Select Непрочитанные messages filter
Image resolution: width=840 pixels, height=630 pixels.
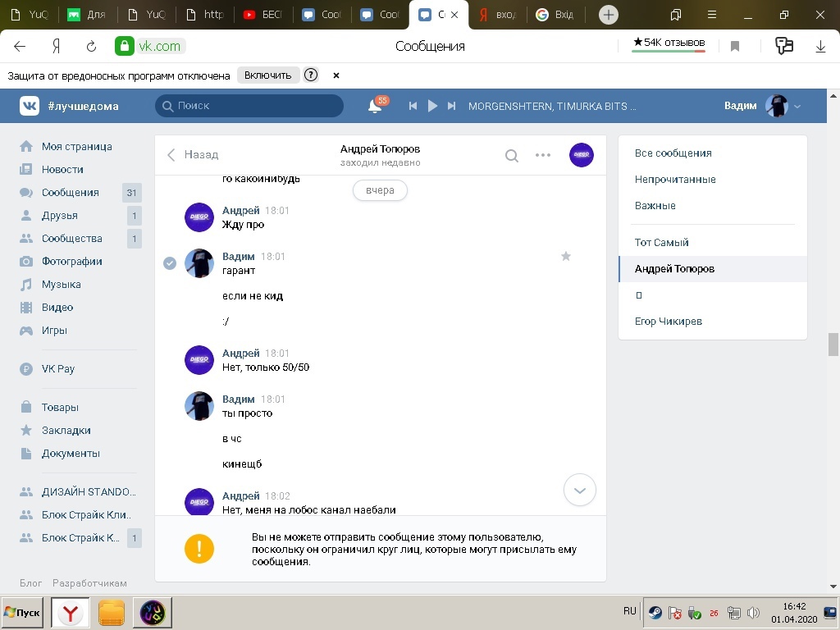point(675,180)
